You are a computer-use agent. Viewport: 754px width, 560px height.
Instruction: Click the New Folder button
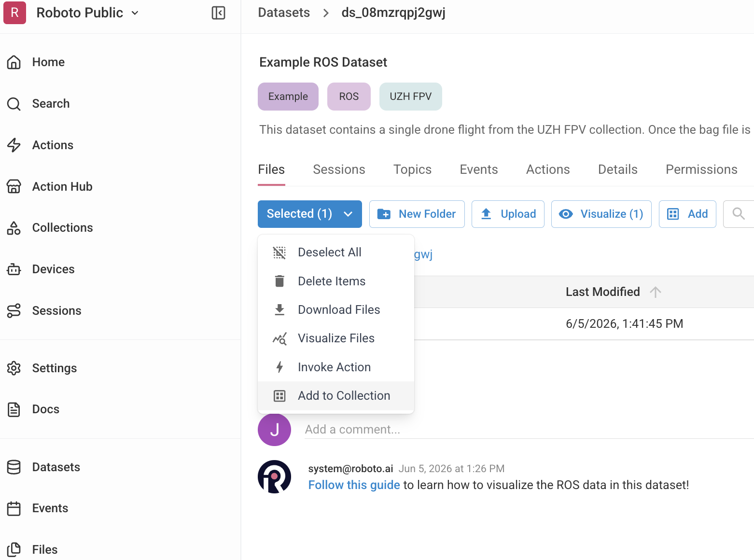417,214
